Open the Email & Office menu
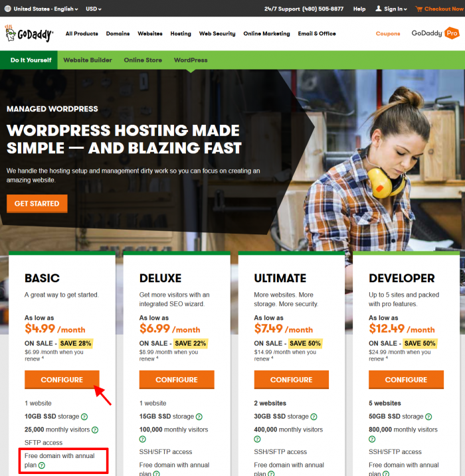Image resolution: width=465 pixels, height=476 pixels. pyautogui.click(x=317, y=34)
